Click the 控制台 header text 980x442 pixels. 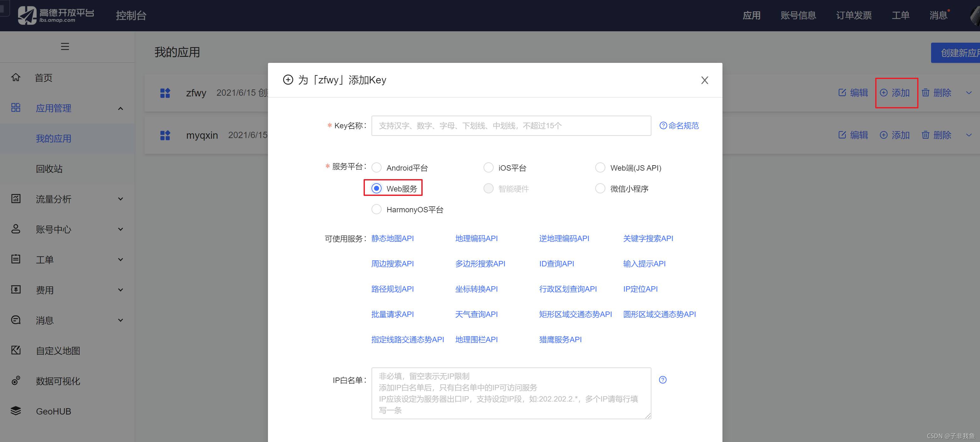tap(131, 15)
